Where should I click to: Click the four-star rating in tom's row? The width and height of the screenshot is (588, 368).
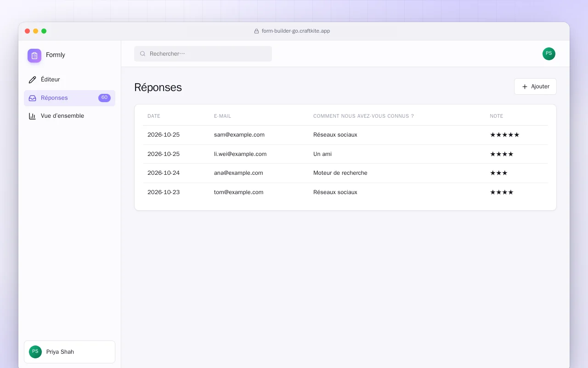[502, 192]
